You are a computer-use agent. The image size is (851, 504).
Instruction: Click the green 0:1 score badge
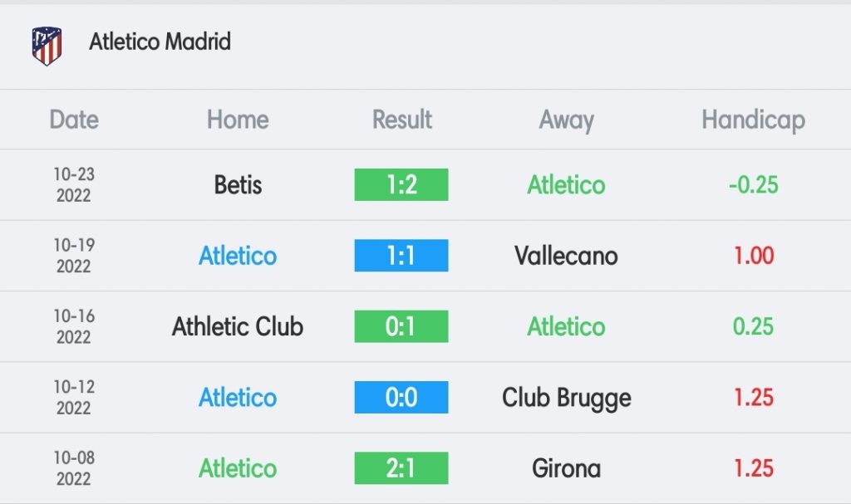[401, 326]
